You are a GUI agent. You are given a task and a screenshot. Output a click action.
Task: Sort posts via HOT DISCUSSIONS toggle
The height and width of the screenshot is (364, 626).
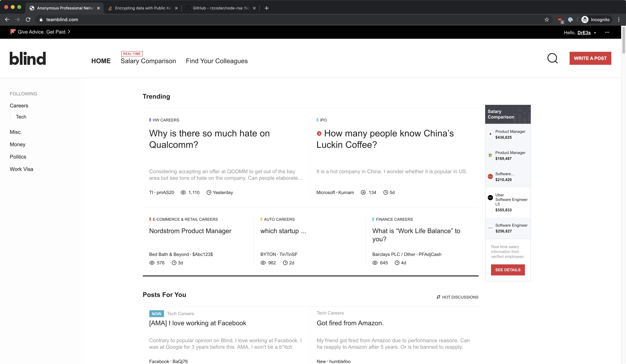[457, 297]
